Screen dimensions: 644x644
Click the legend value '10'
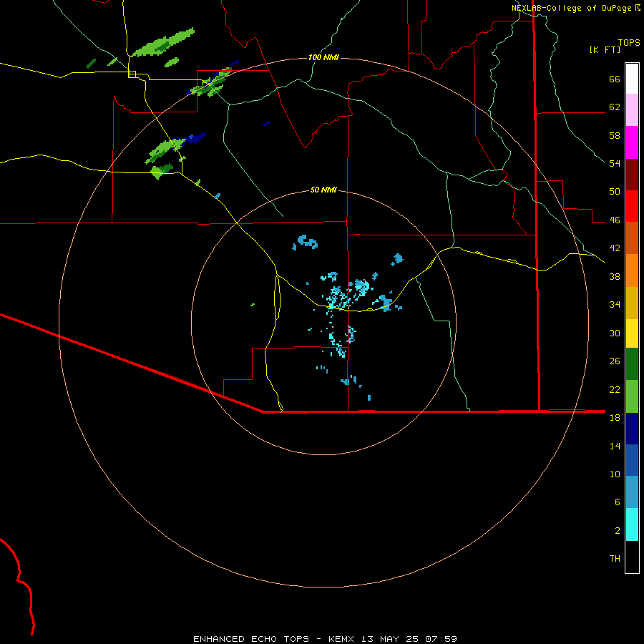tap(615, 474)
